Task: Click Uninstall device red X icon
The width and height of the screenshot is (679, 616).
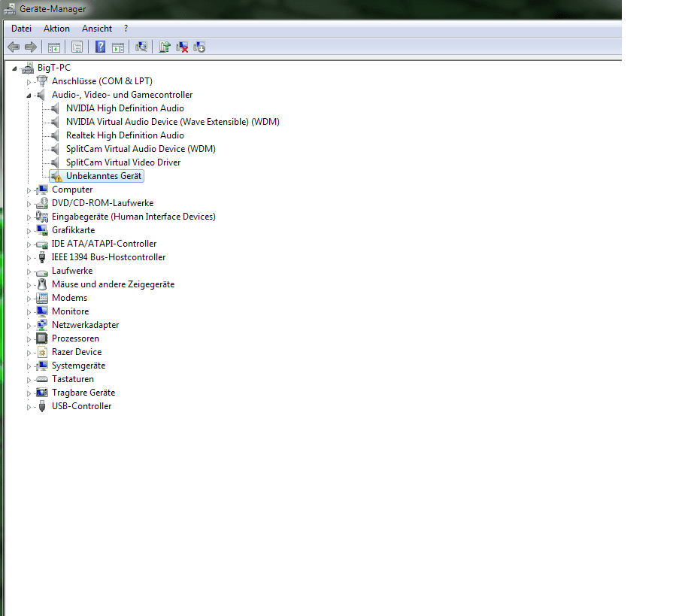Action: (182, 47)
